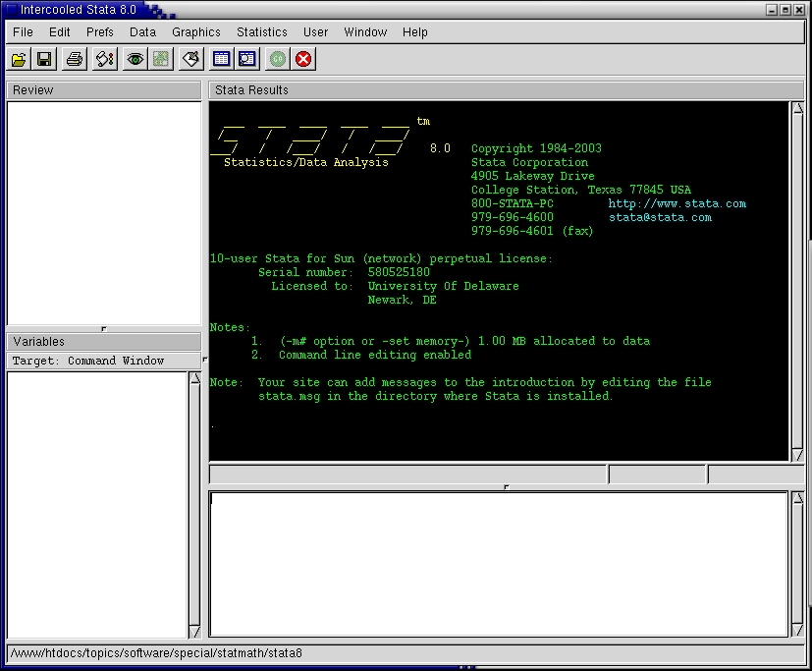Click the Stata Results header bar

pos(506,90)
